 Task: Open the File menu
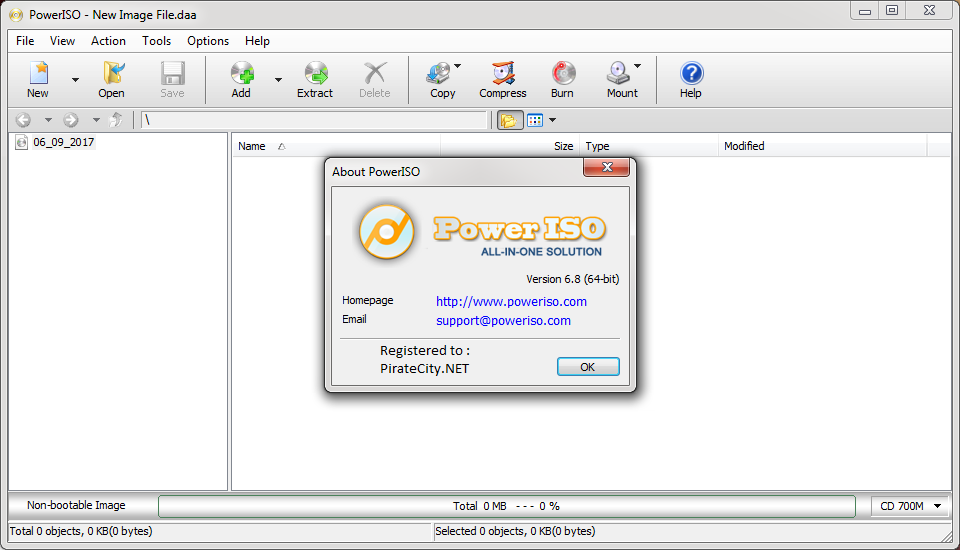click(25, 41)
